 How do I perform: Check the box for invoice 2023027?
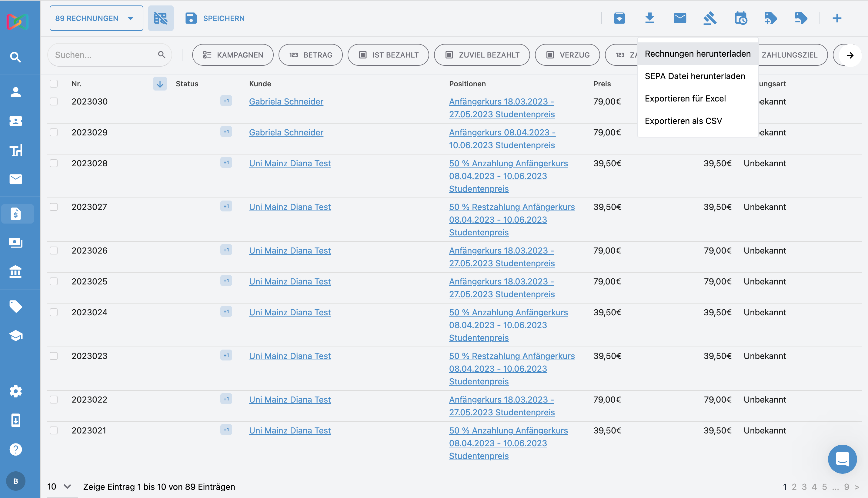tap(54, 207)
